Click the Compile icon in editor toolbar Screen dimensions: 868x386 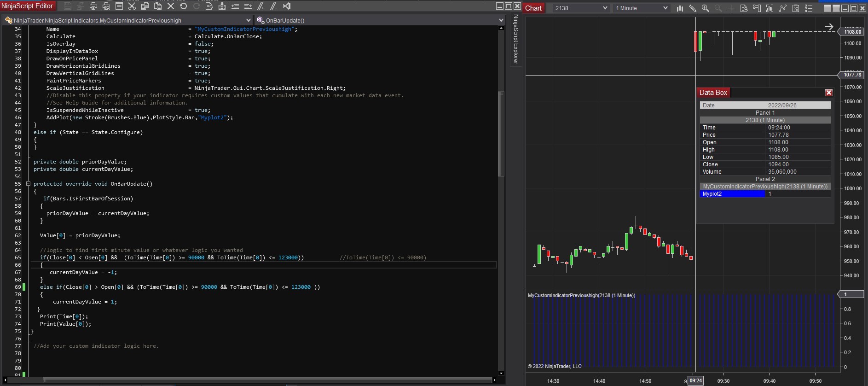tap(222, 6)
